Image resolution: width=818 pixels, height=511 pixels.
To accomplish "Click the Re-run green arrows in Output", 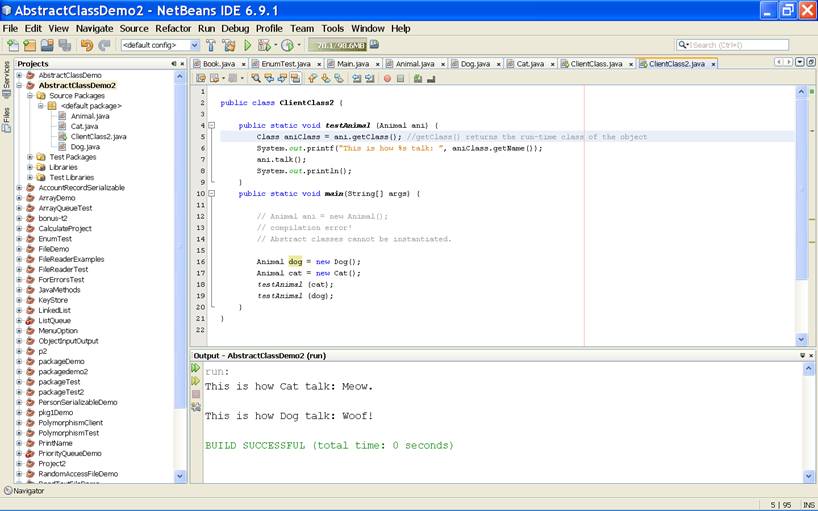I will pyautogui.click(x=196, y=368).
